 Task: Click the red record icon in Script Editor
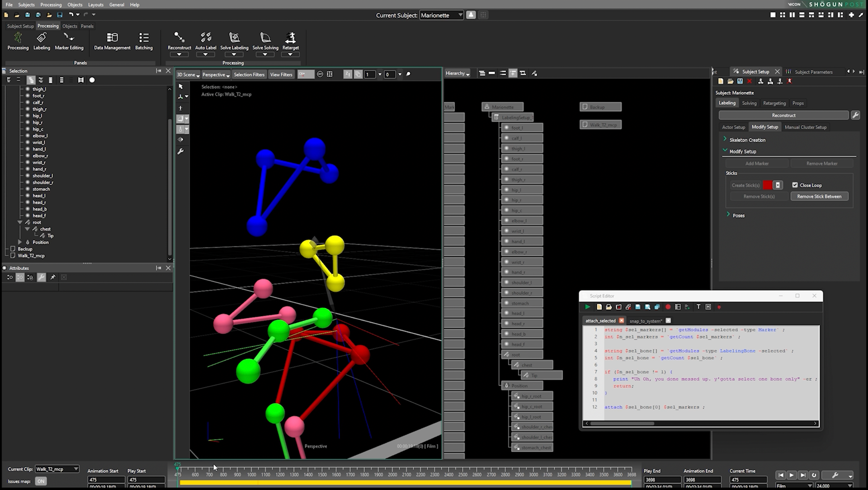668,307
